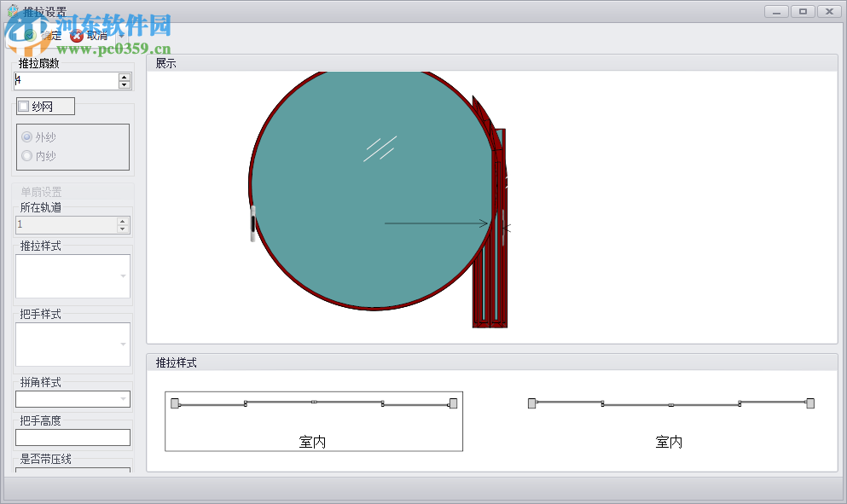The image size is (847, 504).
Task: Open the 把手样式 dropdown list
Action: click(123, 345)
